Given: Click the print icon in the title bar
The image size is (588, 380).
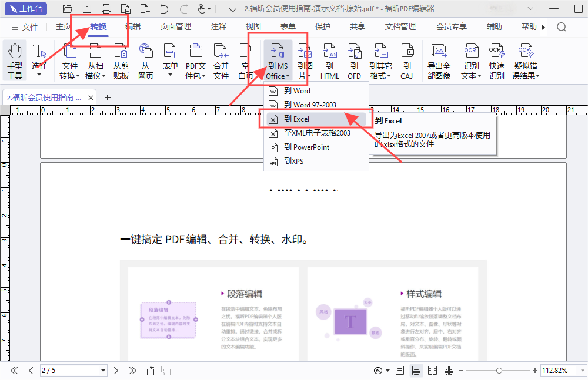Looking at the screenshot, I should coord(106,8).
